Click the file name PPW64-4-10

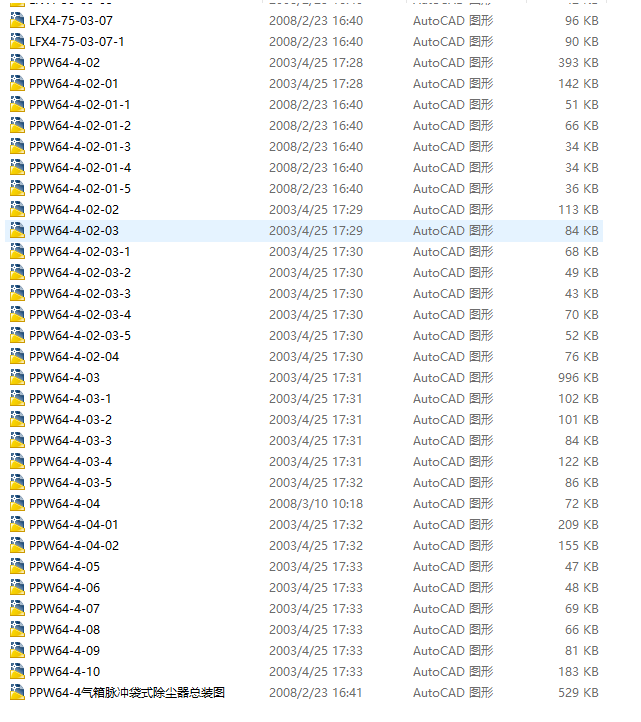pyautogui.click(x=64, y=672)
